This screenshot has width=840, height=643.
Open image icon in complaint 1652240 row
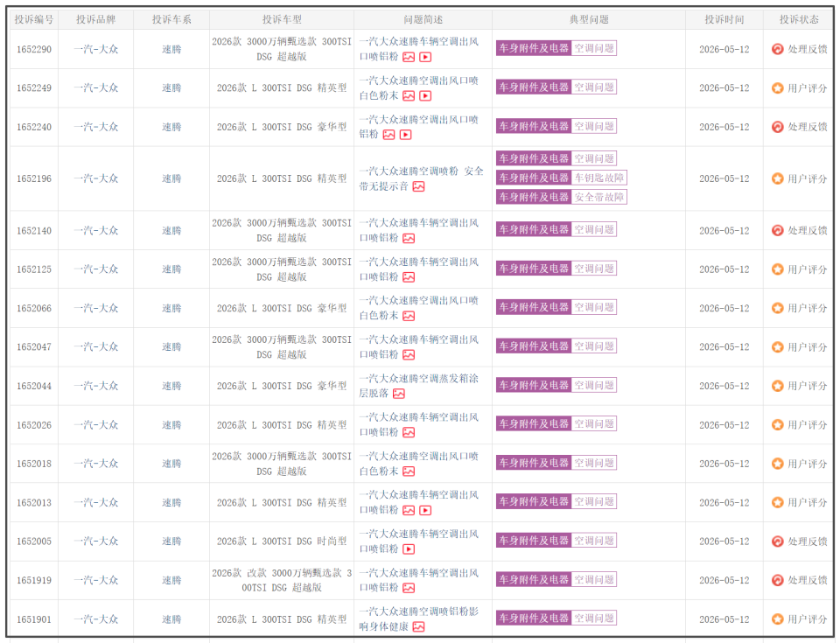click(x=388, y=135)
